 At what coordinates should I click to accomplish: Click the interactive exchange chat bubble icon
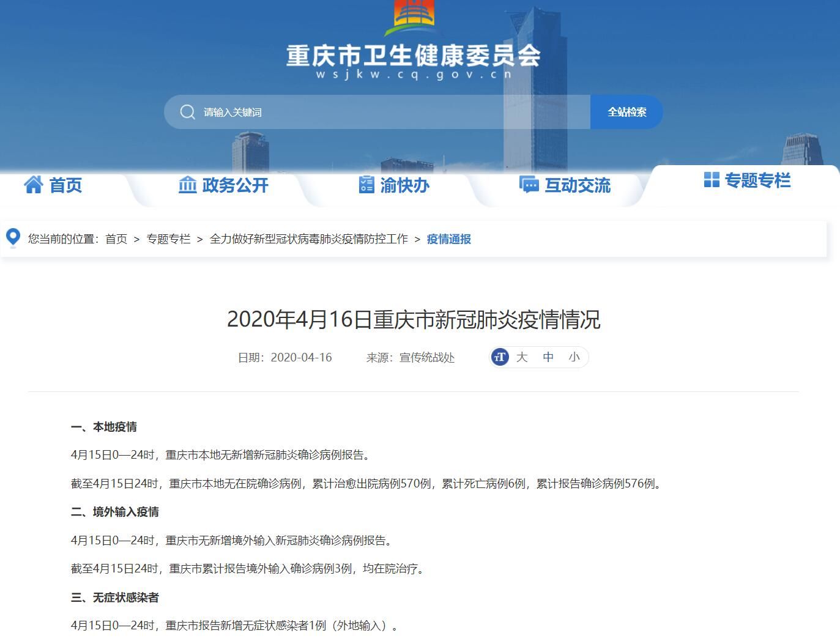coord(529,184)
